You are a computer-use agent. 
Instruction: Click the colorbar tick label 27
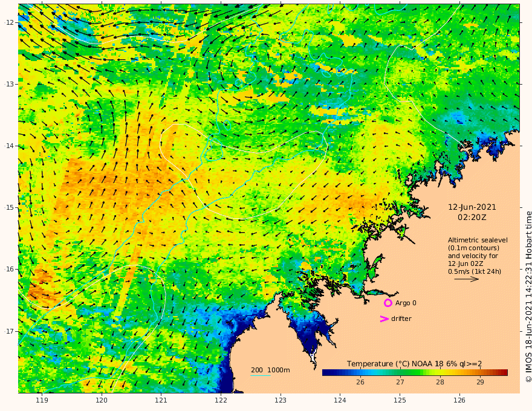point(400,382)
